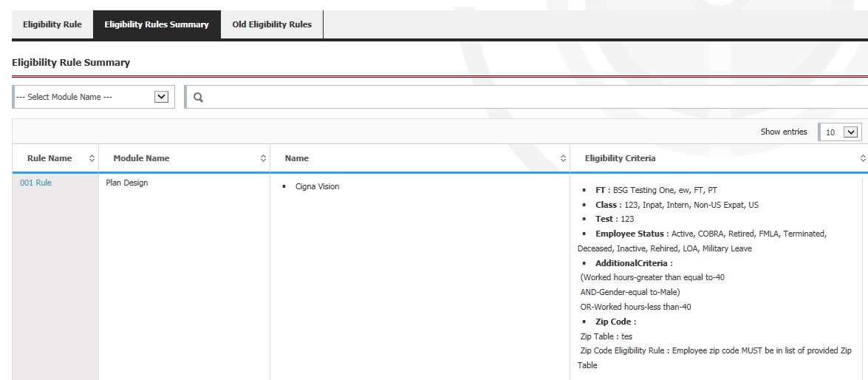Click the Module Name column header

coord(185,158)
